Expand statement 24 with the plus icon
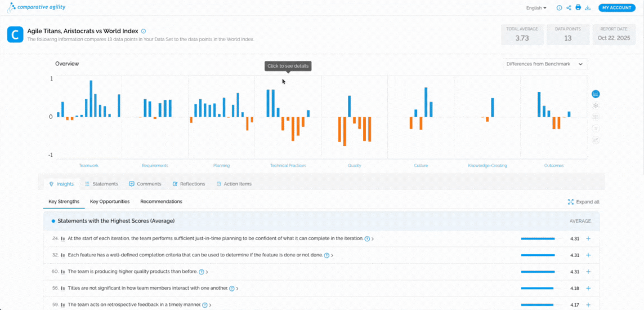 click(588, 239)
